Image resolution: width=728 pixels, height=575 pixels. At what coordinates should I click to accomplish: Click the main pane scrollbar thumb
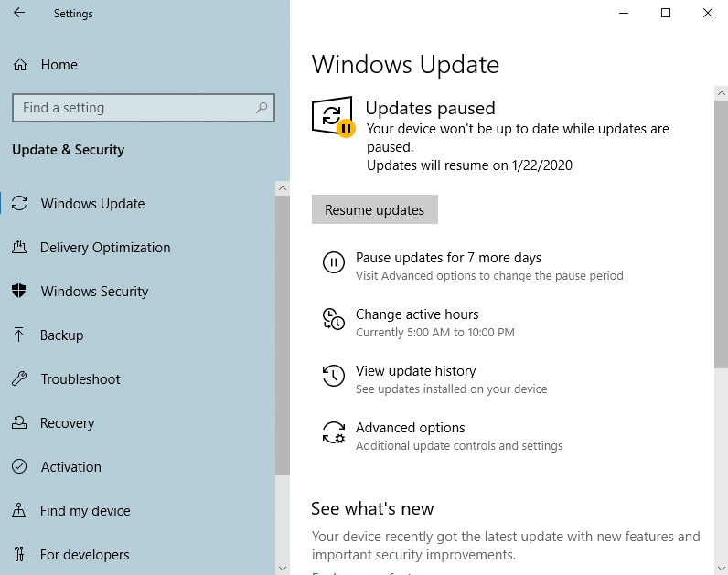721,234
